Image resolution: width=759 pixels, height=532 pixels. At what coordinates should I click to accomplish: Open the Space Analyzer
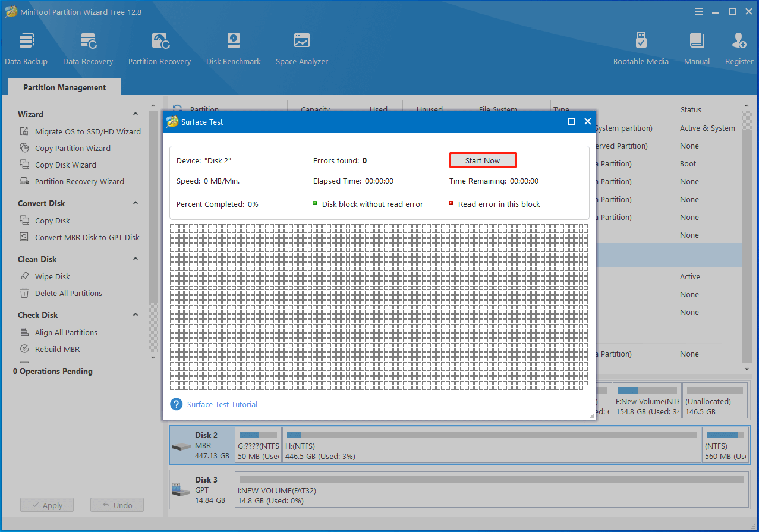click(x=302, y=49)
